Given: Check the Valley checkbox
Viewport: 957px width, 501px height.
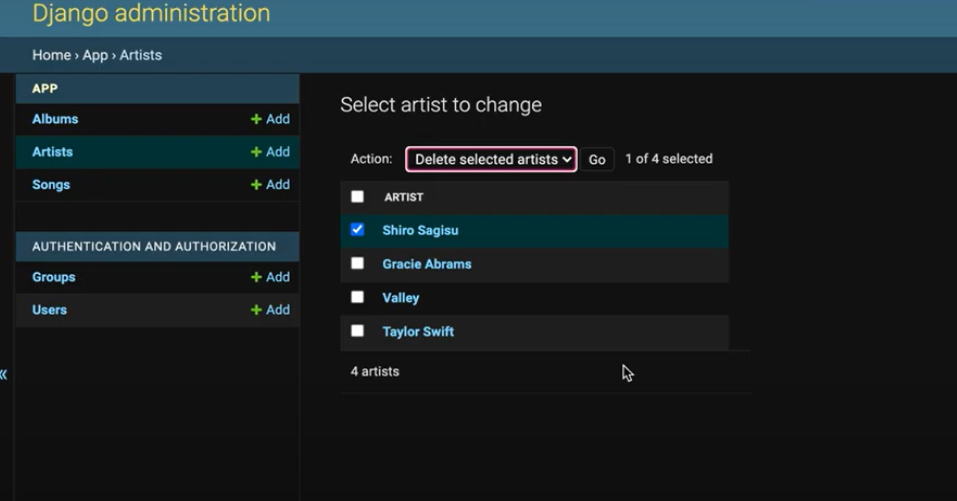Looking at the screenshot, I should [x=358, y=297].
